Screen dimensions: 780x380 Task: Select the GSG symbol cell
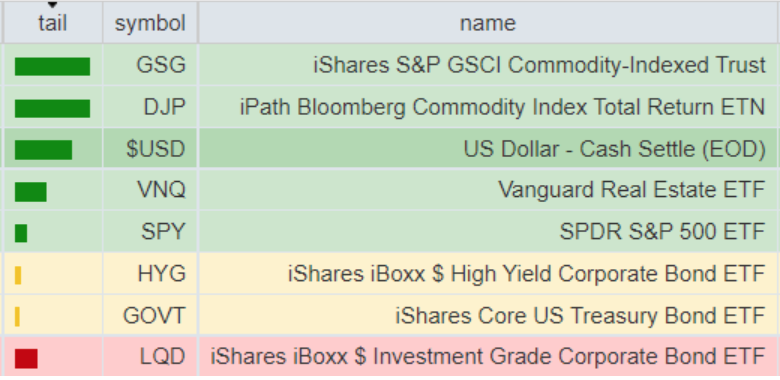[150, 65]
